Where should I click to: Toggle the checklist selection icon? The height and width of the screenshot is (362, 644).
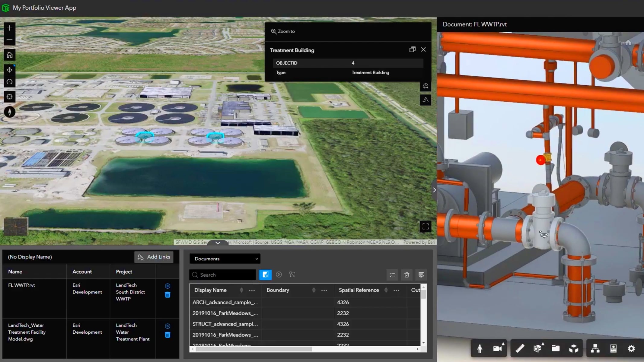click(x=392, y=275)
